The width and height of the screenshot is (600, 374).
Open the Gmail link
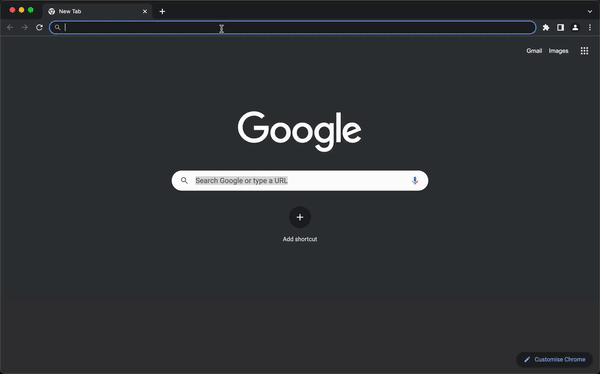pyautogui.click(x=534, y=51)
